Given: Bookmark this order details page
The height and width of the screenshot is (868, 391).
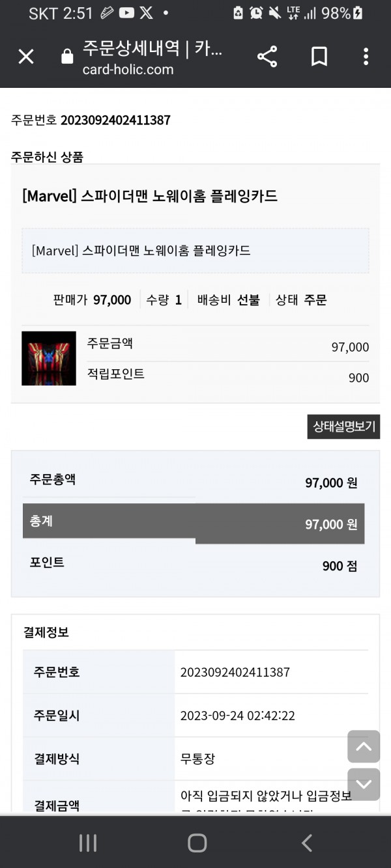Looking at the screenshot, I should pyautogui.click(x=319, y=57).
